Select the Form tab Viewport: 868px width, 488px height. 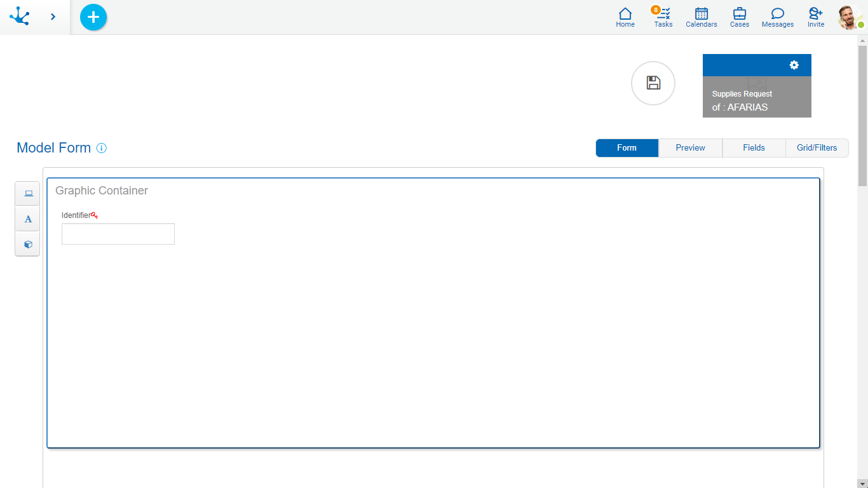tap(627, 148)
